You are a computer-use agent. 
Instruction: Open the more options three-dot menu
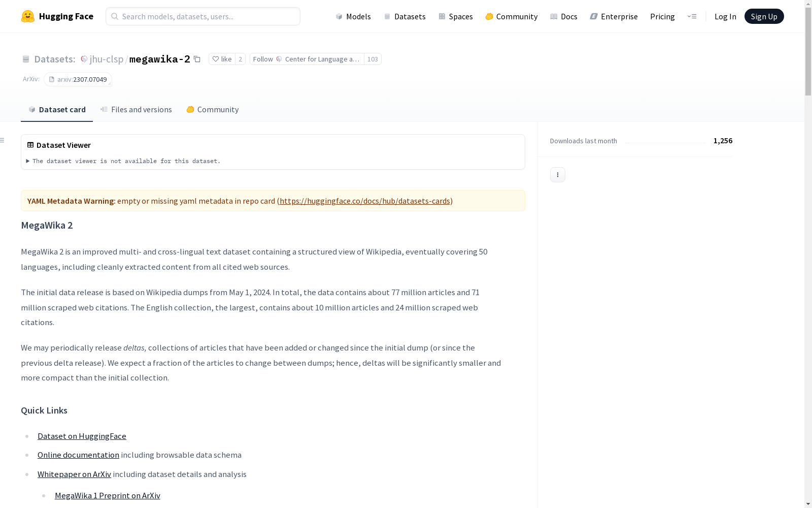(558, 175)
